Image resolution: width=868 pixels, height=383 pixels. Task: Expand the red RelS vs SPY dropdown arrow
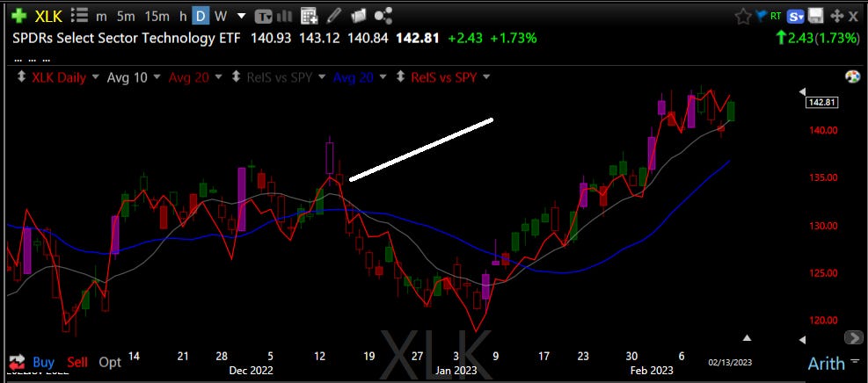pyautogui.click(x=486, y=77)
